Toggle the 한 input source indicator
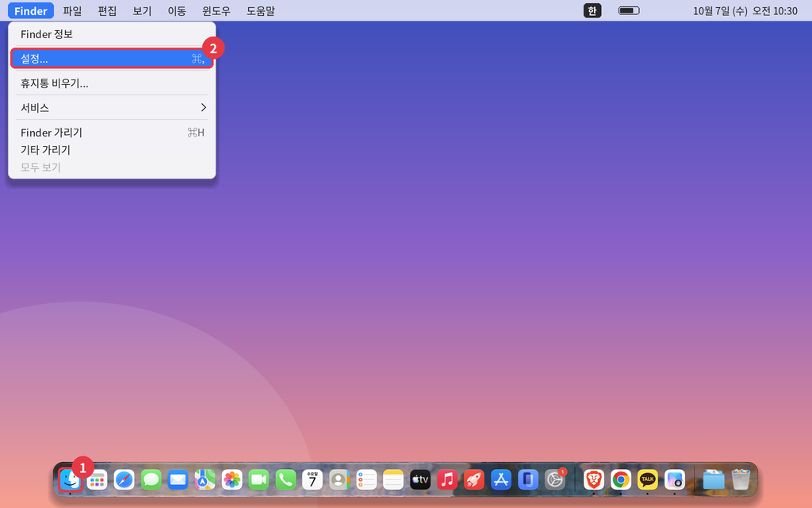 tap(592, 10)
